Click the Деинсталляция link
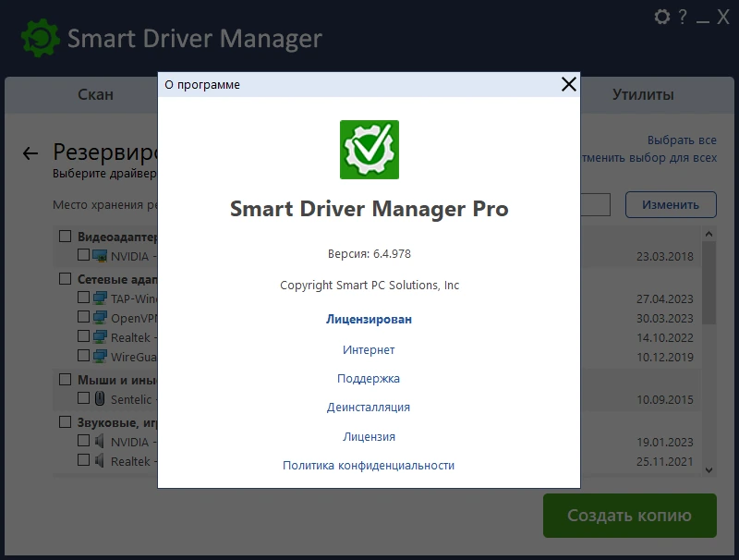 coord(369,408)
